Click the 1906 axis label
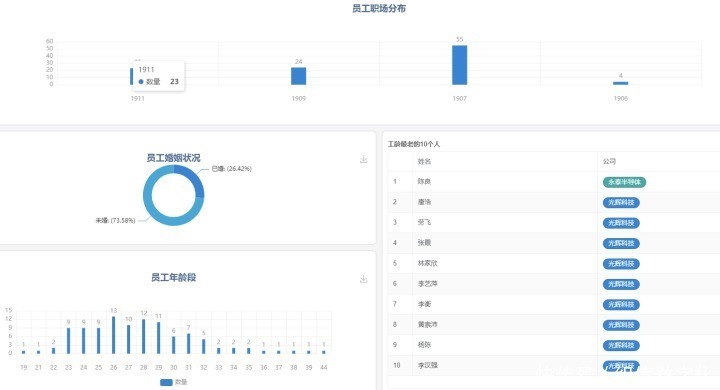Image resolution: width=720 pixels, height=390 pixels. pyautogui.click(x=620, y=98)
